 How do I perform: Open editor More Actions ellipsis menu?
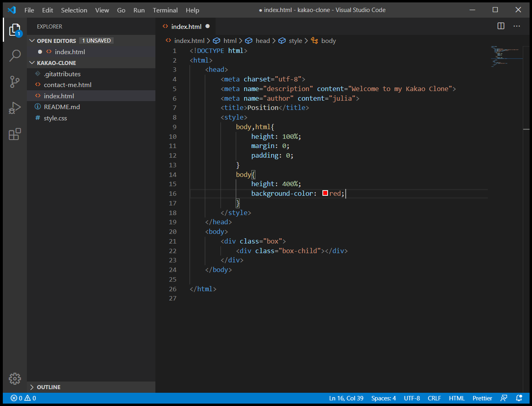pos(517,26)
